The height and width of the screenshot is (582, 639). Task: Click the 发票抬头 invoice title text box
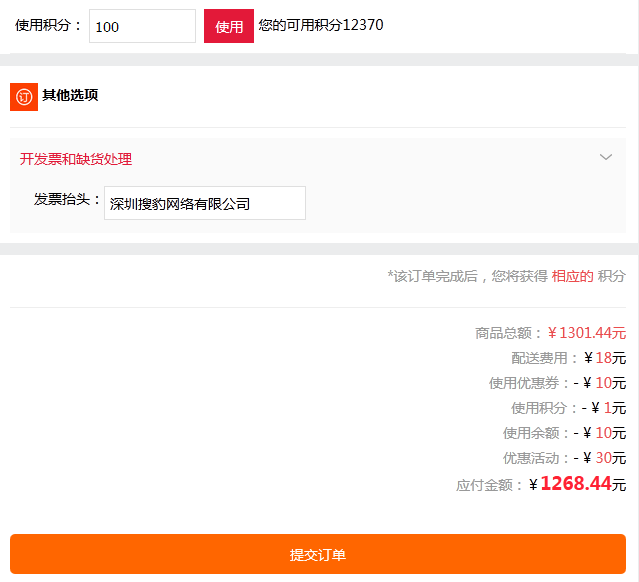[x=205, y=203]
